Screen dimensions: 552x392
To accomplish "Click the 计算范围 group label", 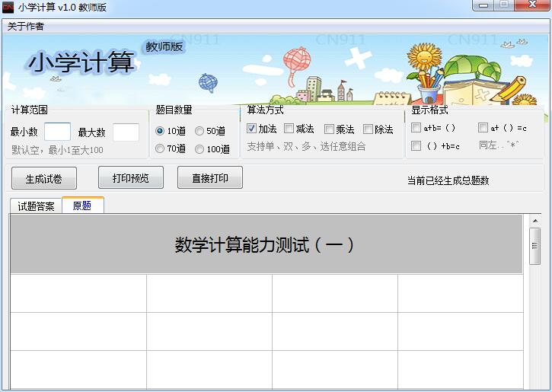I will click(29, 110).
